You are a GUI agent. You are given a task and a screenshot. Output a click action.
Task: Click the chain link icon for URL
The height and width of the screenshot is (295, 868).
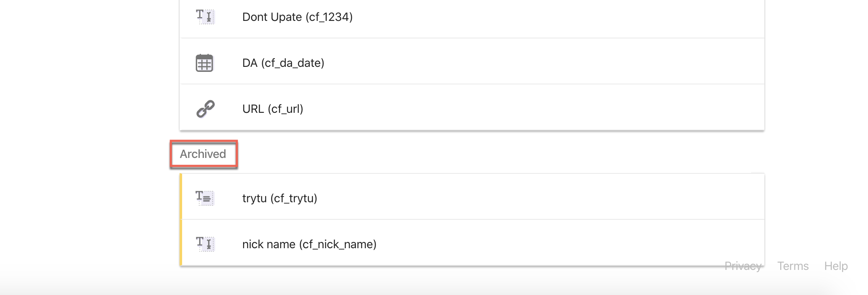point(205,109)
